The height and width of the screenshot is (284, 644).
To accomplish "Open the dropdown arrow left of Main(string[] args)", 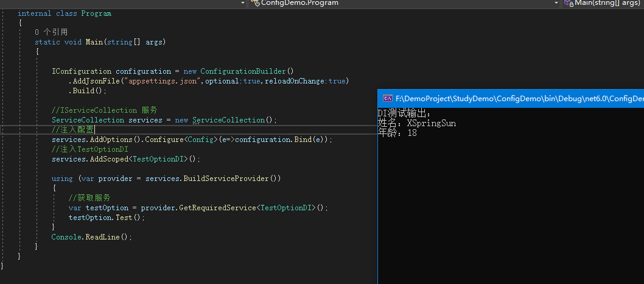I will 556,3.
